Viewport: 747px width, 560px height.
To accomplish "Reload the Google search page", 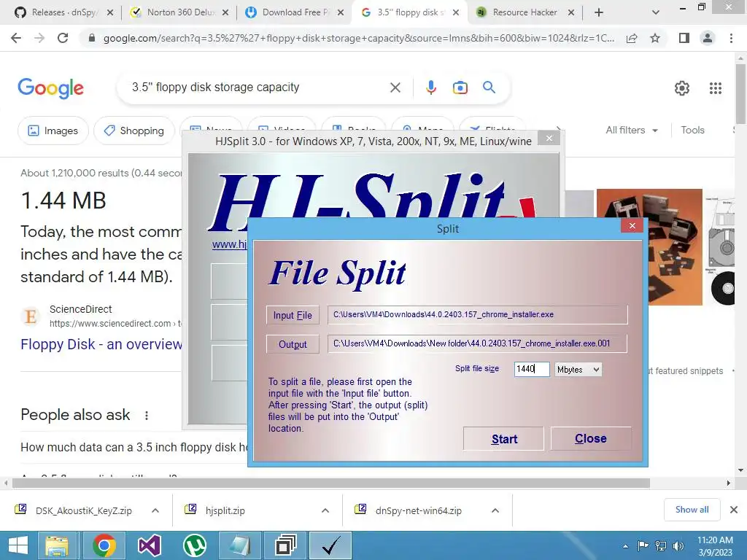I will pyautogui.click(x=63, y=38).
